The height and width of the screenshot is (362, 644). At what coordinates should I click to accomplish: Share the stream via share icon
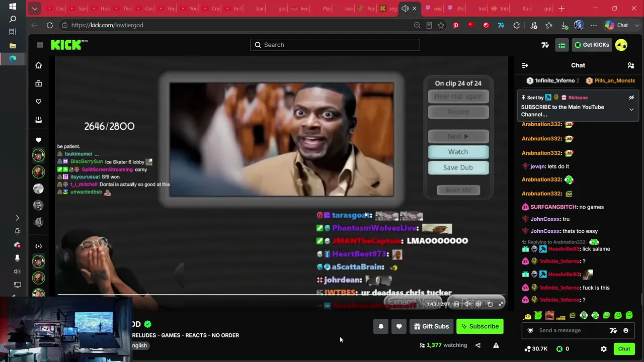(x=478, y=345)
